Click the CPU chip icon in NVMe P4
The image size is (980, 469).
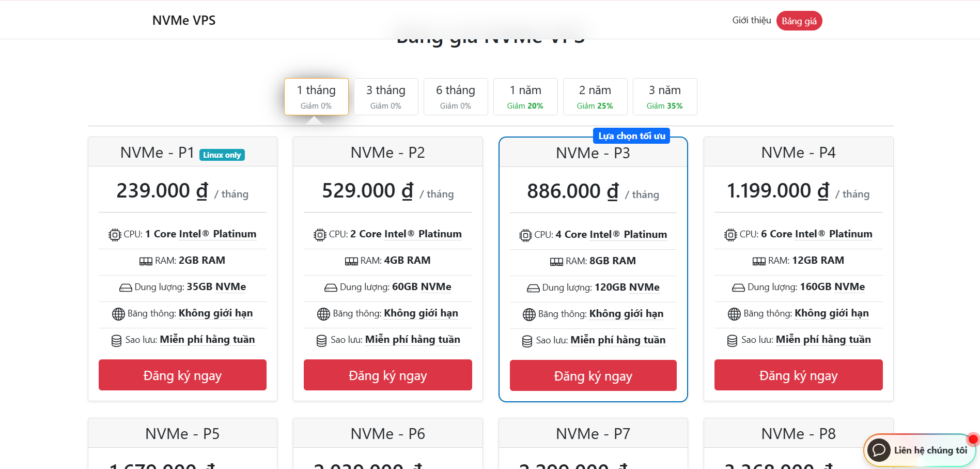click(x=730, y=235)
